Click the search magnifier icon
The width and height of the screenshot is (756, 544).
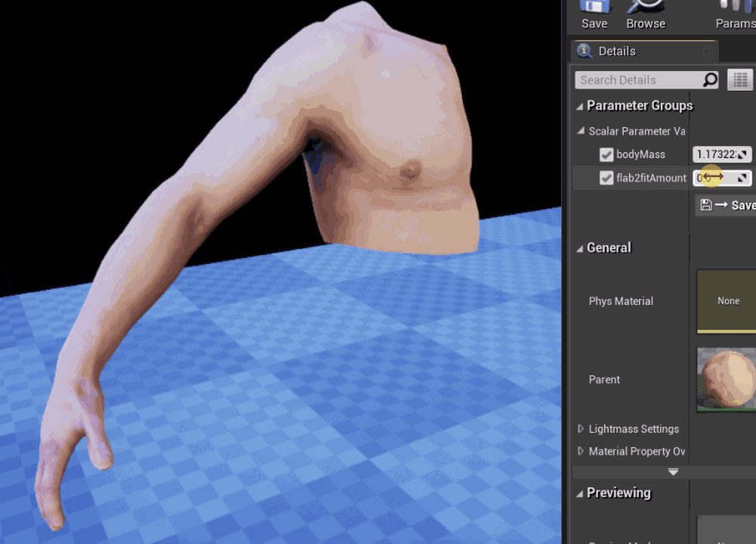[710, 79]
